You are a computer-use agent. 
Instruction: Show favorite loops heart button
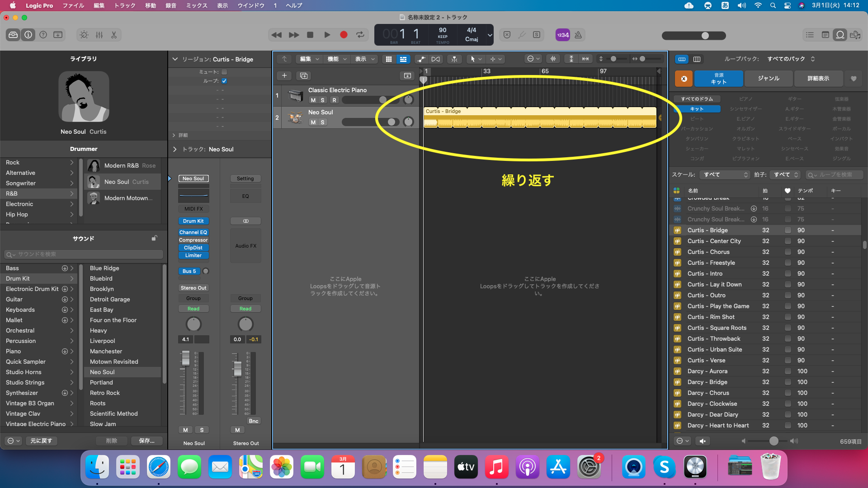click(x=854, y=79)
